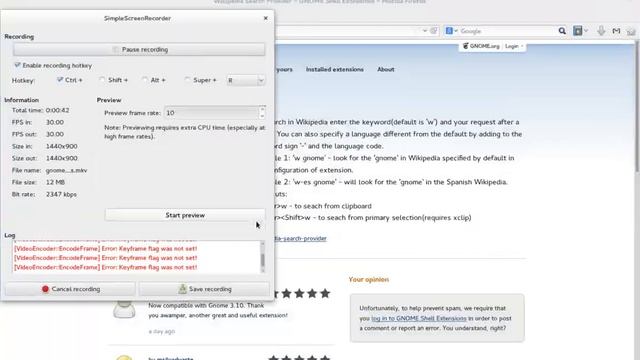Click the log panel scrollbar thumb
The image size is (640, 360).
click(x=262, y=260)
